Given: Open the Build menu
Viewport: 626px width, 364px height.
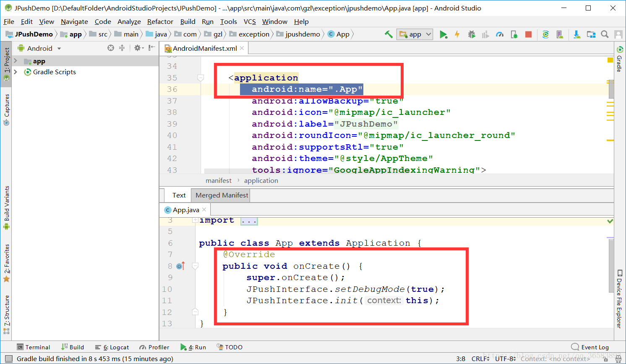Looking at the screenshot, I should [x=188, y=22].
